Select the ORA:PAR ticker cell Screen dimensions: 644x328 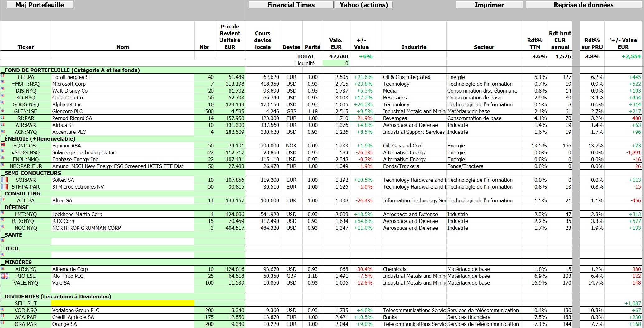(x=26, y=324)
